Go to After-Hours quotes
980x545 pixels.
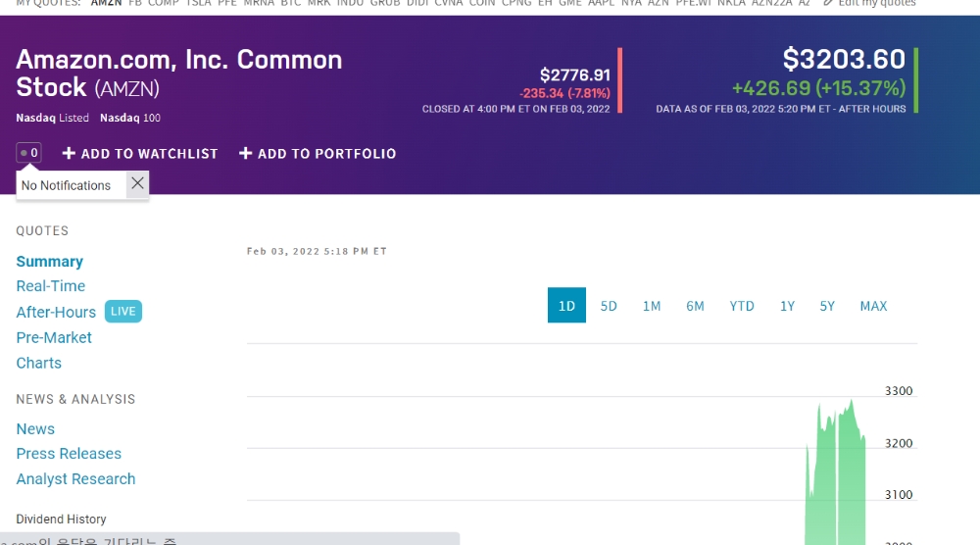[x=56, y=312]
